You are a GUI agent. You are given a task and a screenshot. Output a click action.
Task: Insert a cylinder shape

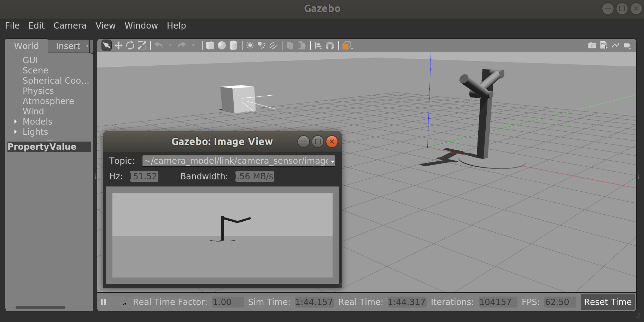coord(233,46)
